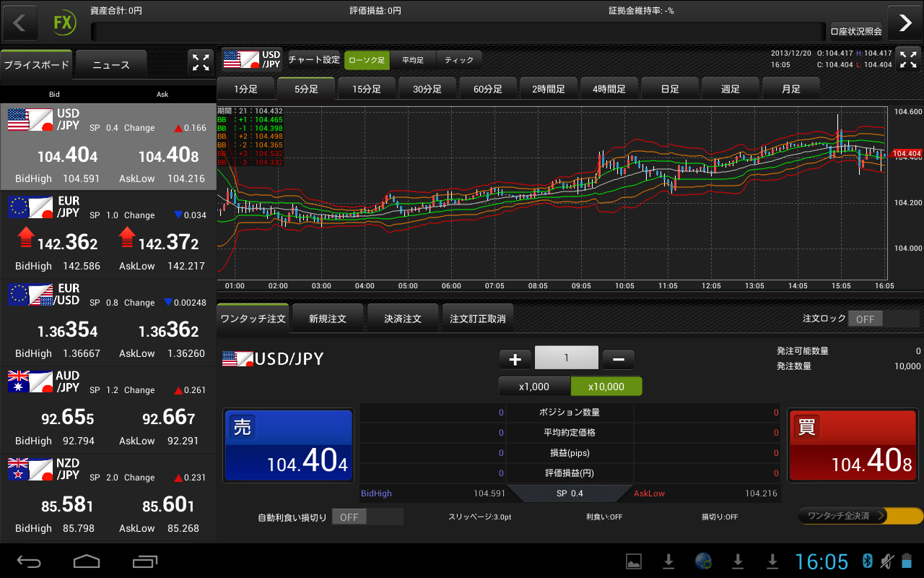Tap the red 買 buy button
924x578 pixels.
click(x=853, y=445)
